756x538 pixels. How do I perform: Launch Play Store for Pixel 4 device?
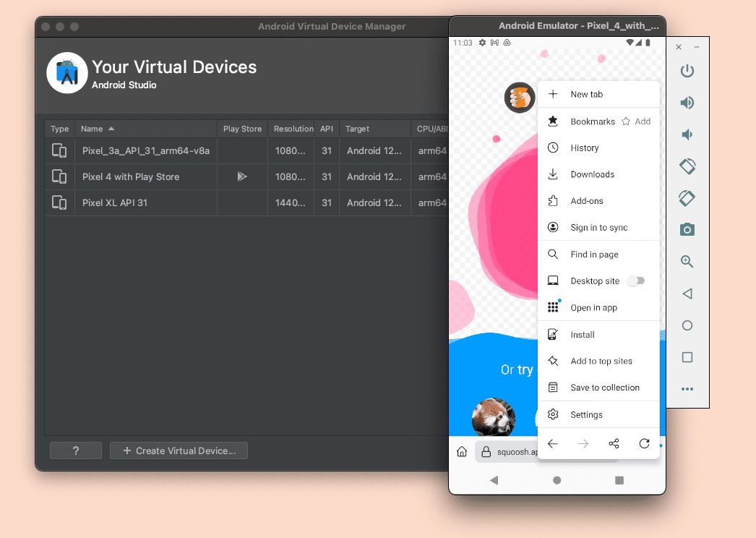click(242, 176)
